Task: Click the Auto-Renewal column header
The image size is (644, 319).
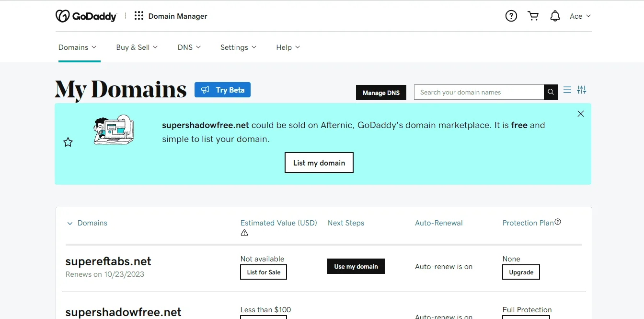Action: [x=439, y=223]
